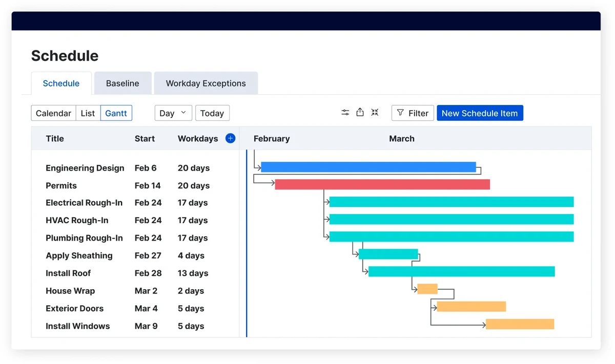Create a New Schedule Item
Viewport: 615px width, 364px height.
tap(480, 113)
